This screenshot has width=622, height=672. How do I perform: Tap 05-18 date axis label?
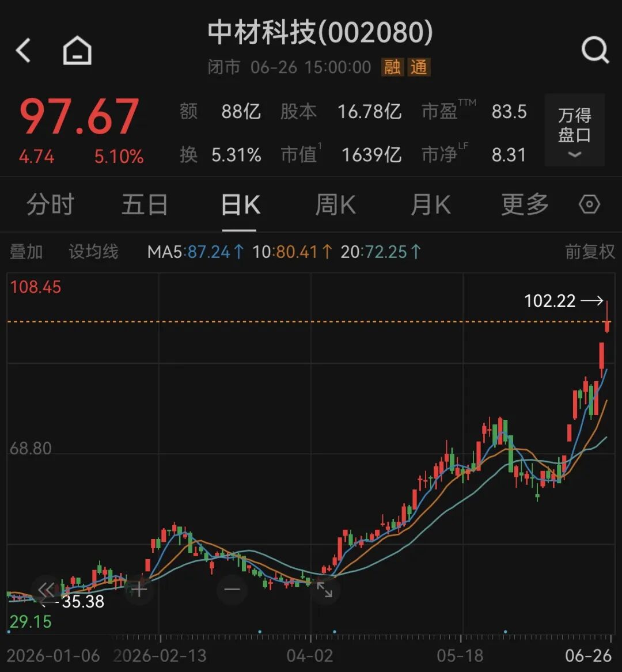pyautogui.click(x=460, y=656)
